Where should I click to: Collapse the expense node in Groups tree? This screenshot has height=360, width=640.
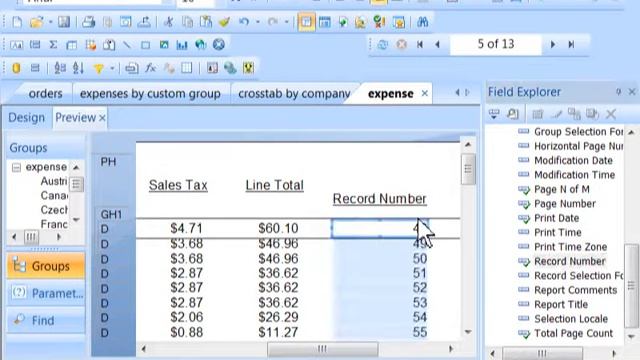[x=16, y=167]
